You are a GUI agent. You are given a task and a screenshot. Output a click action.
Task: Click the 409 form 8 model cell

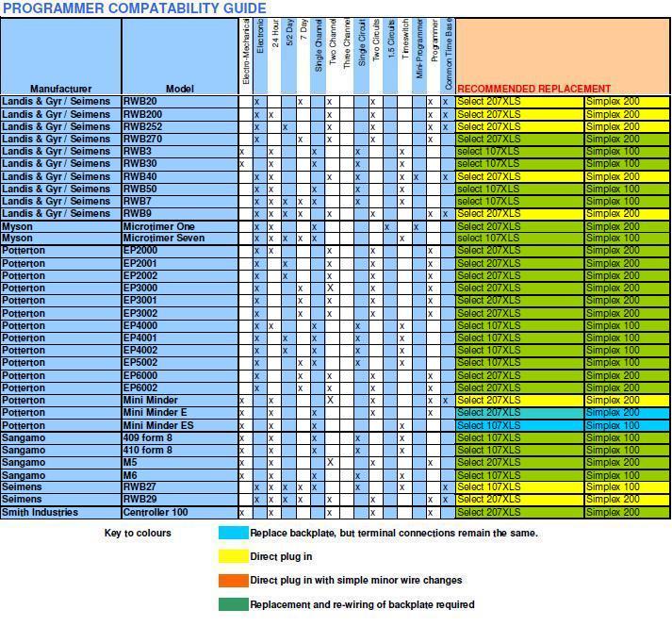click(148, 437)
